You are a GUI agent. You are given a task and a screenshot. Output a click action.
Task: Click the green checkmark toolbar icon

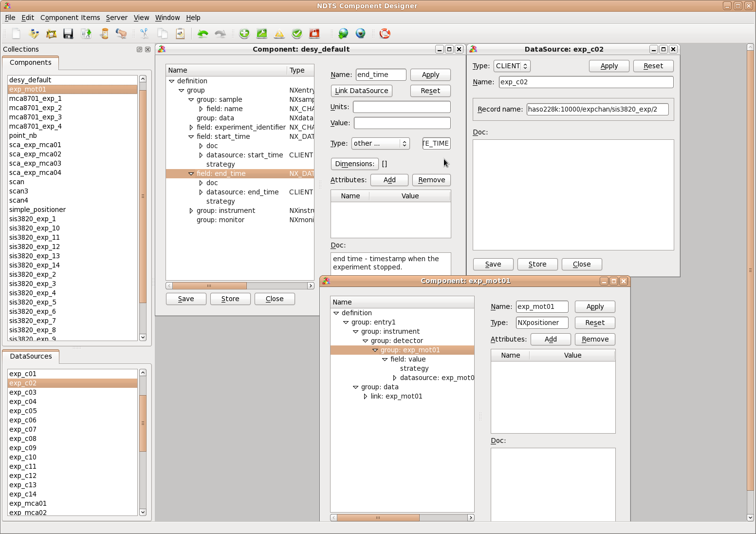tap(296, 34)
